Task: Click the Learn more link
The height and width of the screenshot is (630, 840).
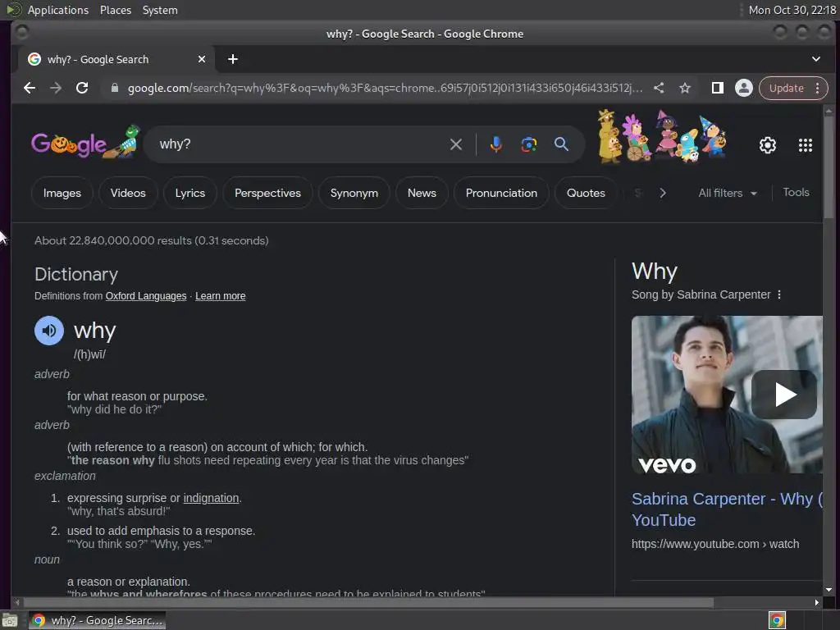Action: pos(220,295)
